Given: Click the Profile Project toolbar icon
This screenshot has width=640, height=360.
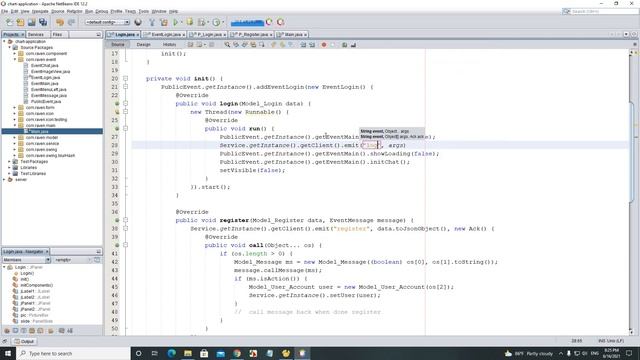Looking at the screenshot, I should click(x=216, y=22).
